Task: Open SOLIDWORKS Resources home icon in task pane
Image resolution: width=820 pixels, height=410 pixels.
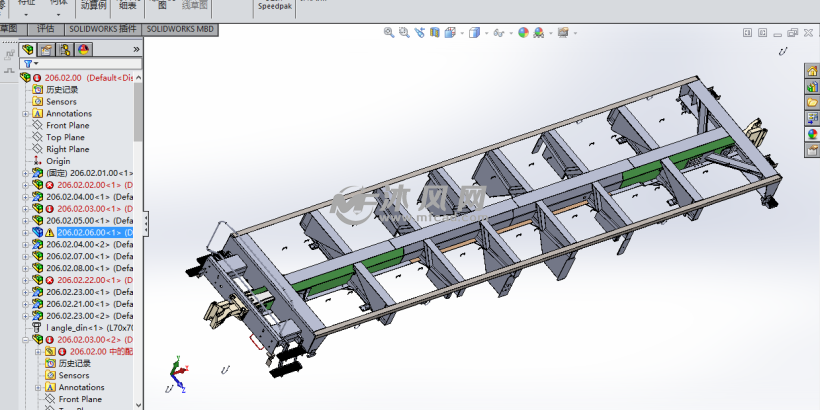Action: pos(812,71)
